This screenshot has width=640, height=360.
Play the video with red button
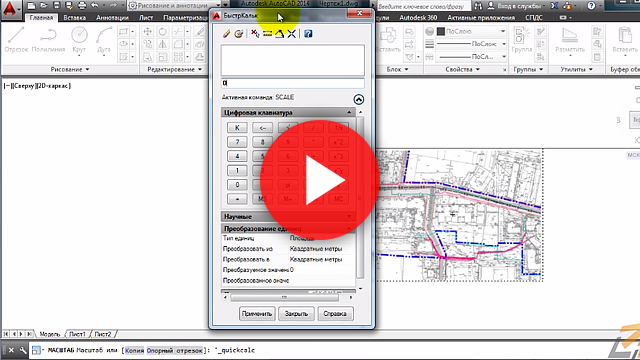click(x=320, y=180)
